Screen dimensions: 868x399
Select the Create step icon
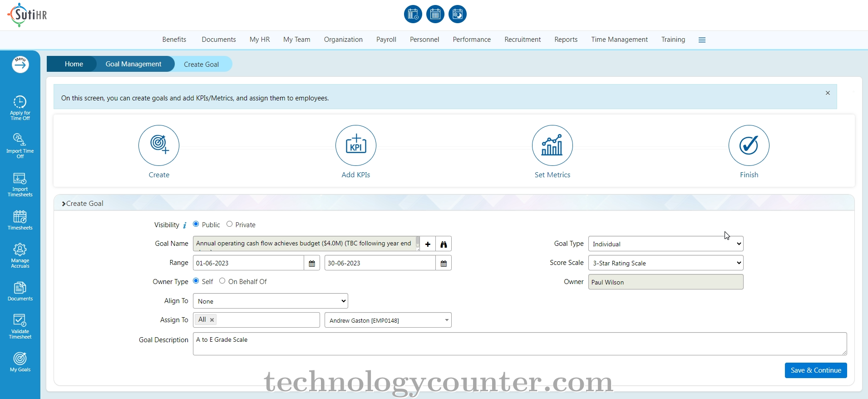point(159,145)
